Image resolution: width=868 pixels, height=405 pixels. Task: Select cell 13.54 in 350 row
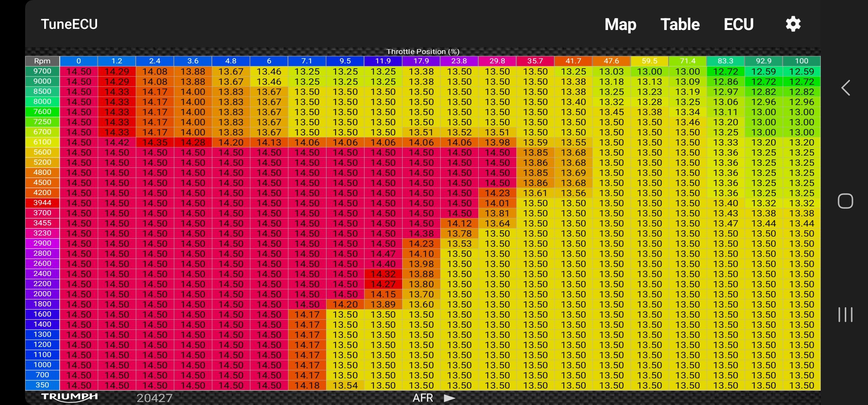coord(345,385)
